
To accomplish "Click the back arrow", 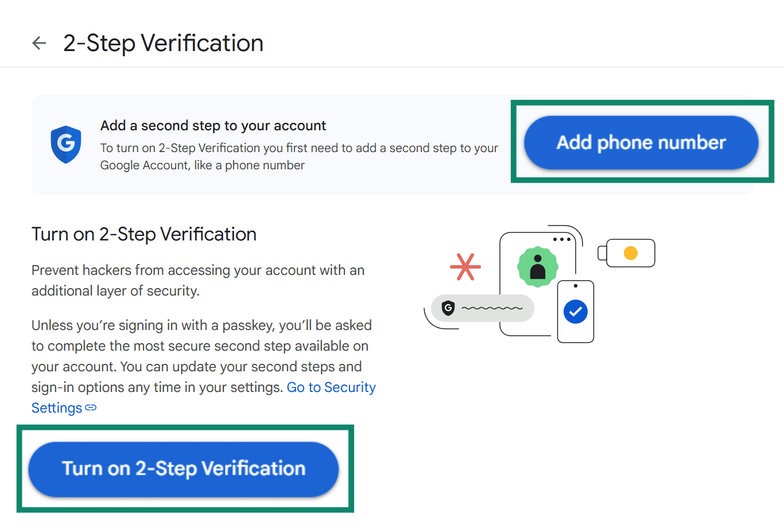I will click(x=38, y=42).
